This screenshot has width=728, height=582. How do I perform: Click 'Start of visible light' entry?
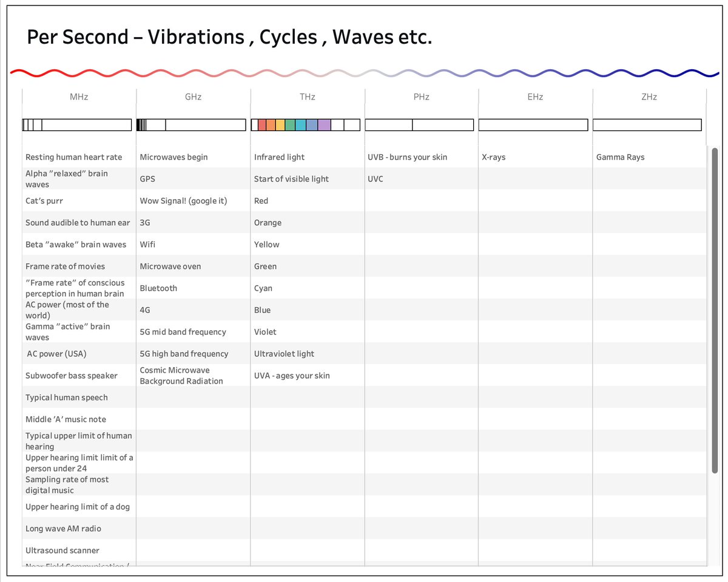click(291, 179)
